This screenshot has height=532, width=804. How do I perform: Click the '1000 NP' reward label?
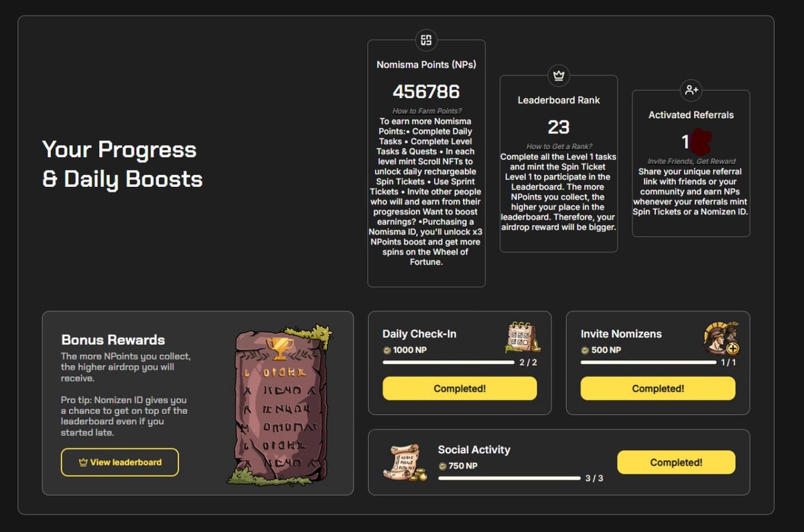click(410, 350)
